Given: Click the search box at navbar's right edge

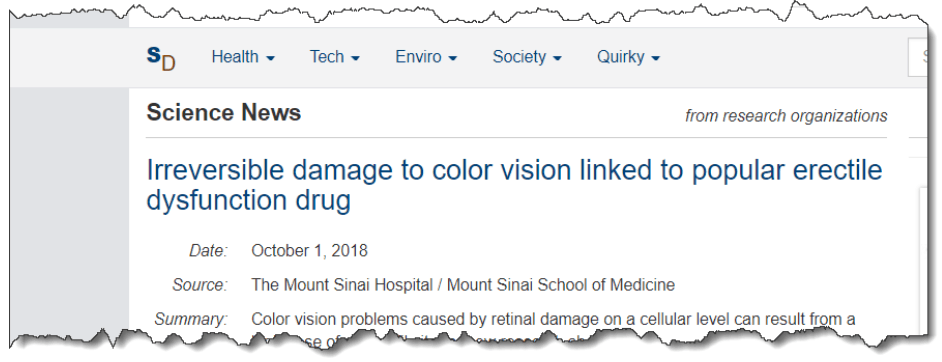Looking at the screenshot, I should click(917, 57).
